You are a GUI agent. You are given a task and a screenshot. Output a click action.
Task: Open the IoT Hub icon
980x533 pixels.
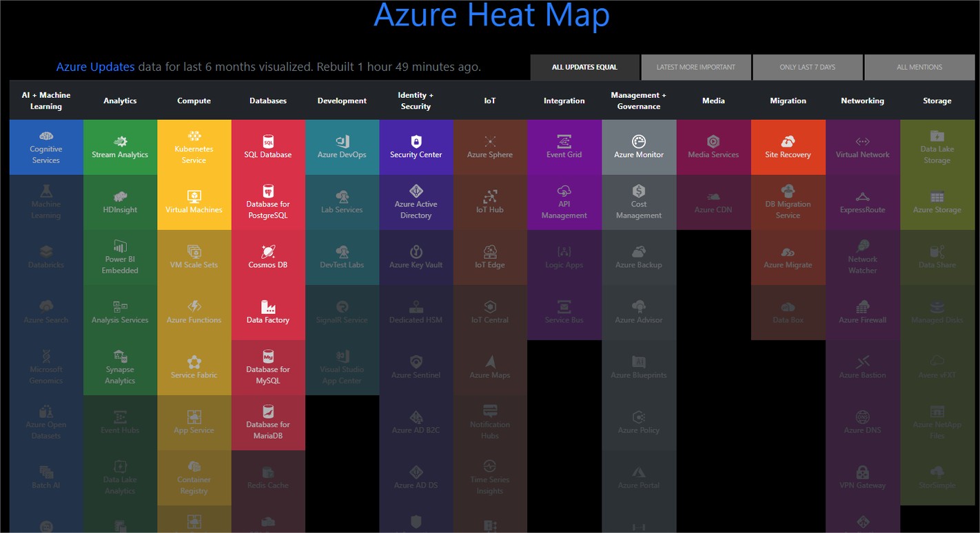490,196
